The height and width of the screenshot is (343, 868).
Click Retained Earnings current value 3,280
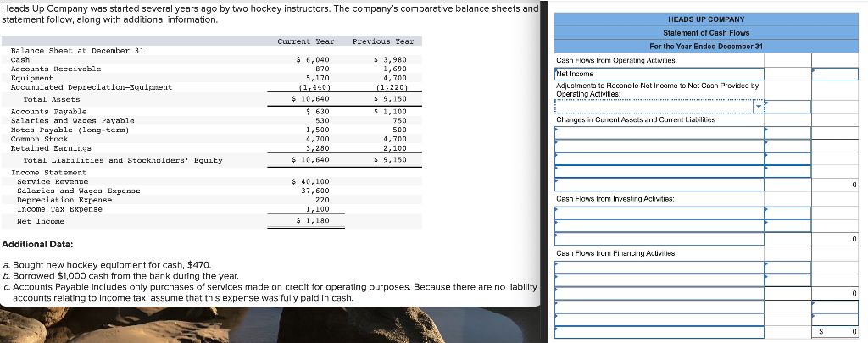tap(319, 148)
